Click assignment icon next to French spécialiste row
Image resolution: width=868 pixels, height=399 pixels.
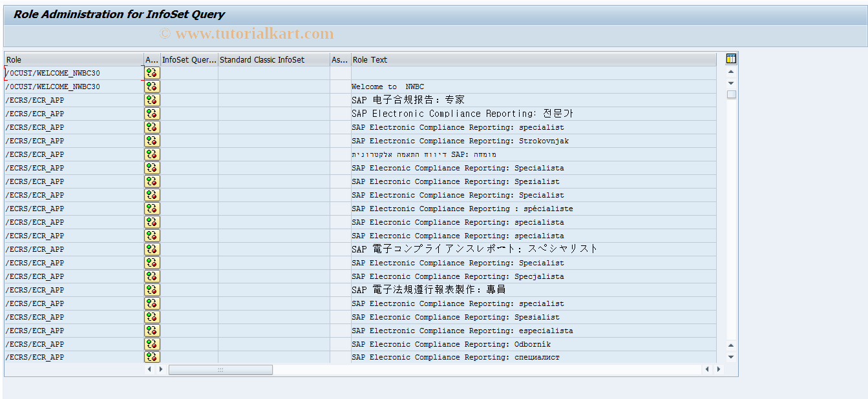point(152,208)
